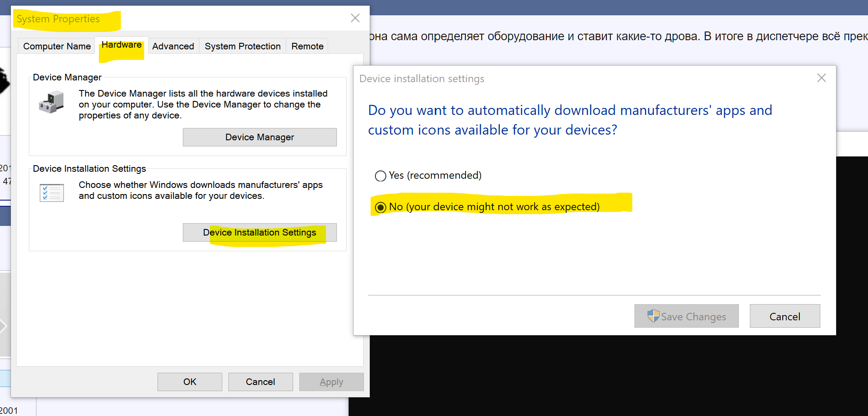The image size is (868, 416).
Task: Select the No (device might not work) option
Action: (381, 207)
